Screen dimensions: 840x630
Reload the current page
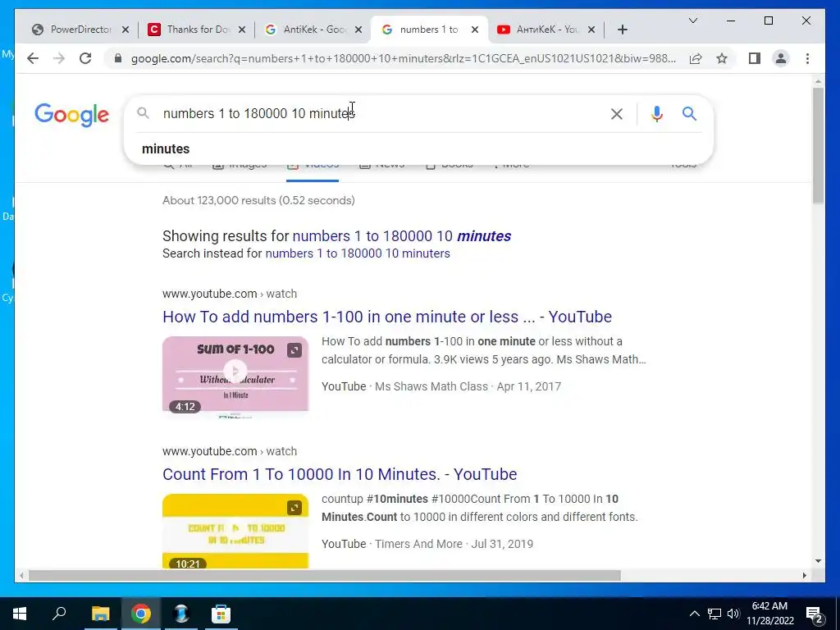(85, 58)
